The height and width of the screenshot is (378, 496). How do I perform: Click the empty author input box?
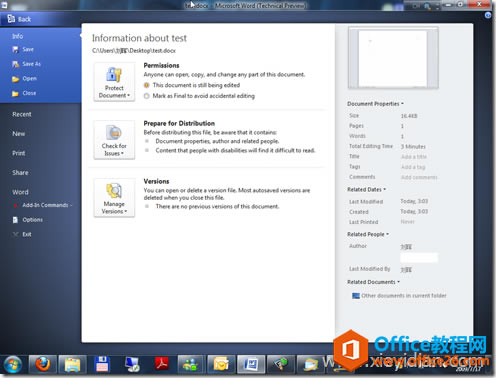pyautogui.click(x=419, y=258)
